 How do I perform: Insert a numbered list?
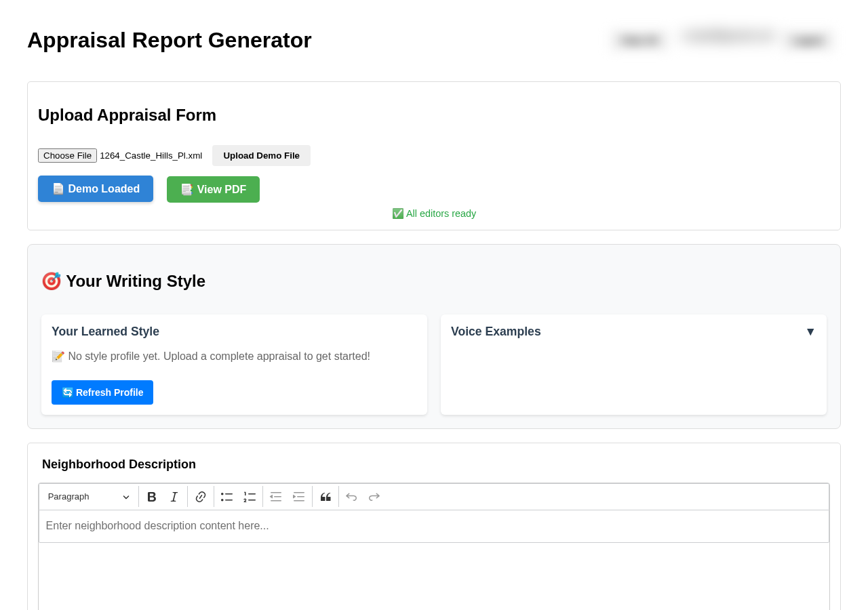click(250, 497)
